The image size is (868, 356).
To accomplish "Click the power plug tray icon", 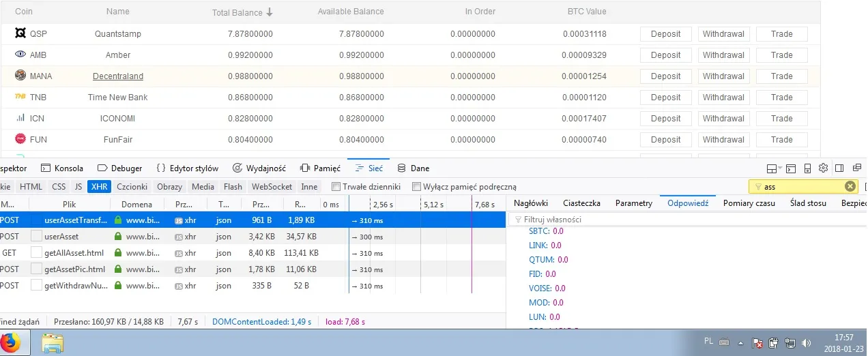I will (x=774, y=342).
